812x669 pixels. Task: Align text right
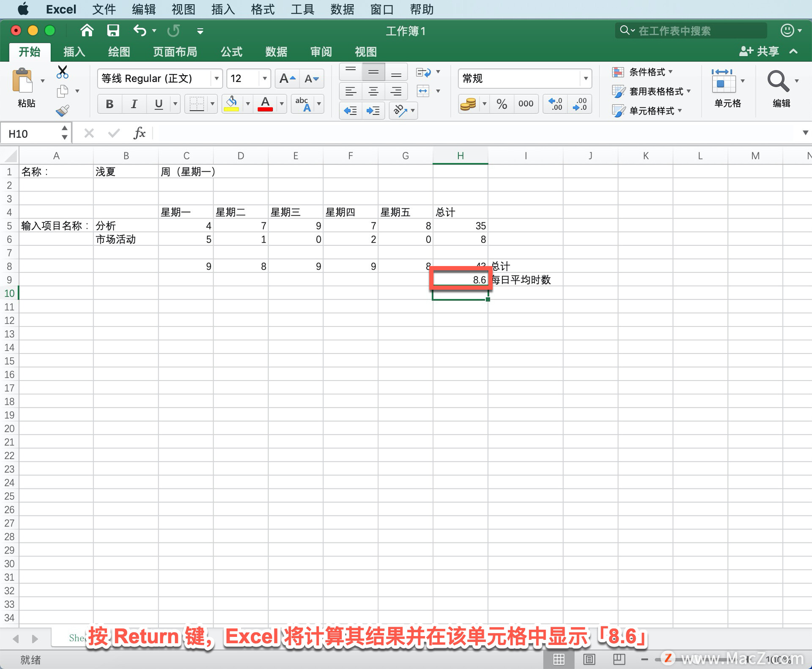[x=396, y=91]
